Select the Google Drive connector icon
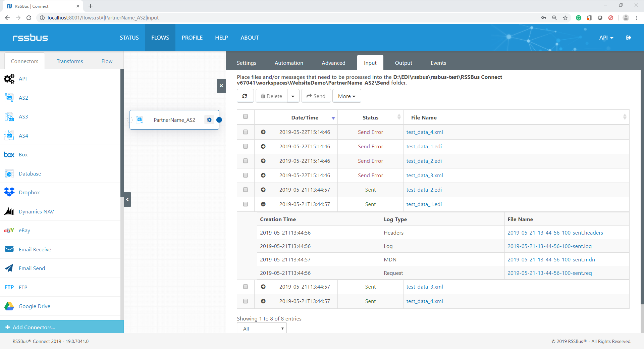Viewport: 644px width, 349px height. [9, 306]
